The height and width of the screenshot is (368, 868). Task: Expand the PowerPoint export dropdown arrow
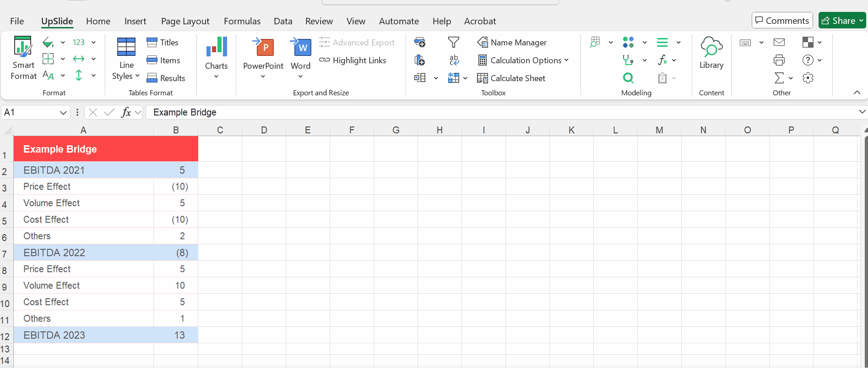(x=263, y=77)
